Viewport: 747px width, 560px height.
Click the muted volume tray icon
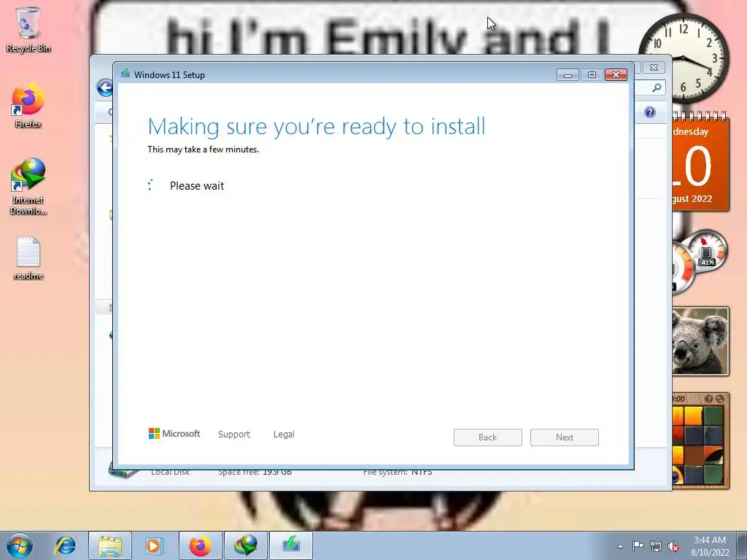click(x=673, y=546)
